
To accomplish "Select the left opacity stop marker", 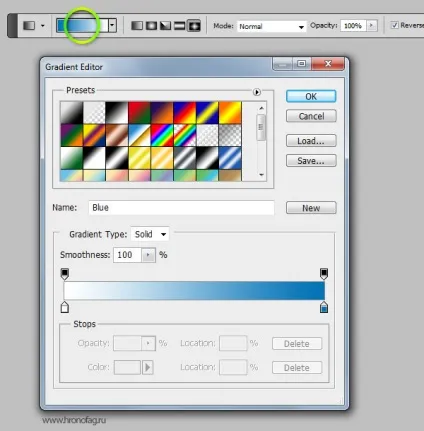I will (x=65, y=274).
